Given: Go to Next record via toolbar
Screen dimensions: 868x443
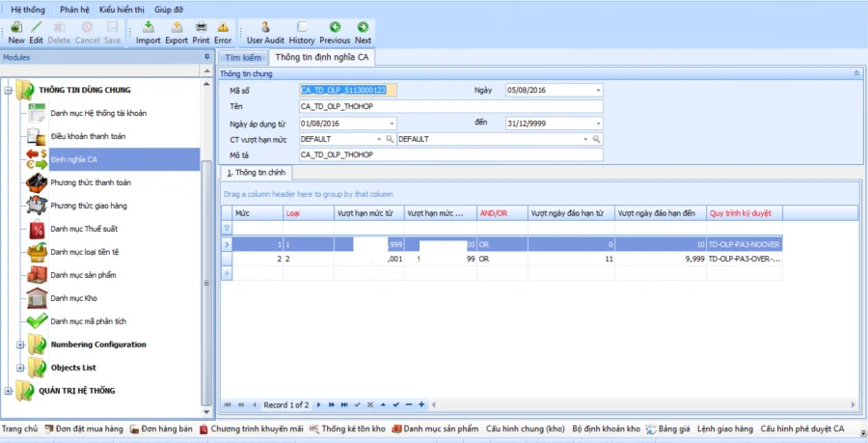Looking at the screenshot, I should click(x=363, y=33).
